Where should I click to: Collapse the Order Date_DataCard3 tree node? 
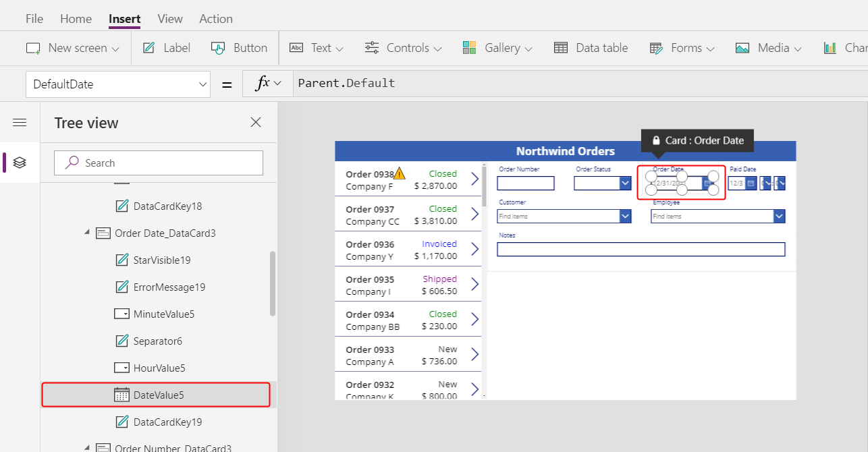86,233
